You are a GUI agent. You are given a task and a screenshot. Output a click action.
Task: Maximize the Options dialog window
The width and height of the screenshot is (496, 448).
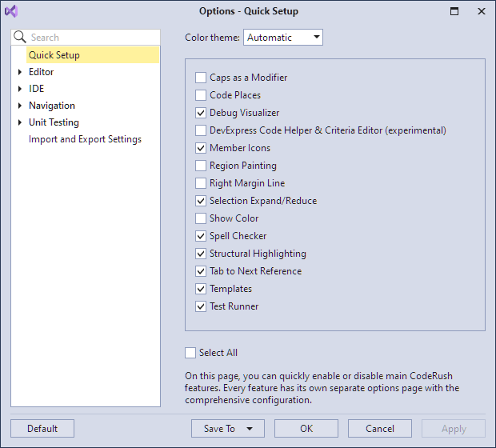[454, 11]
